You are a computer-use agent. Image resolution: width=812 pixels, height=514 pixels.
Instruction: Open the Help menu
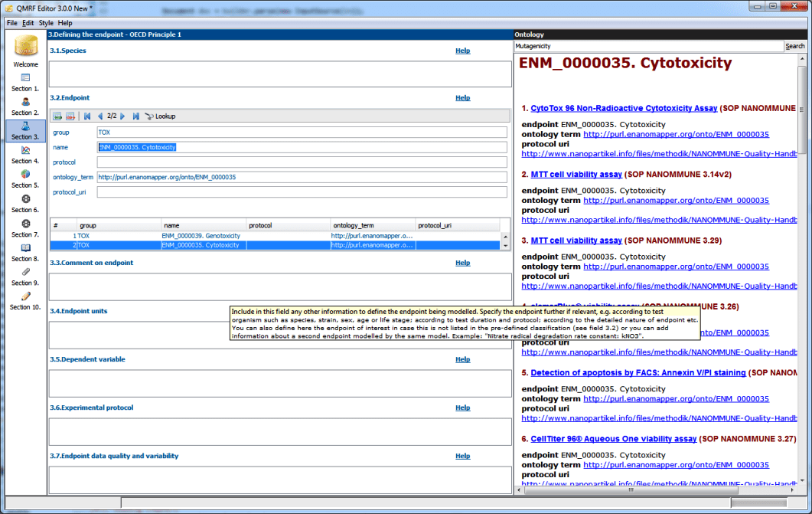65,23
